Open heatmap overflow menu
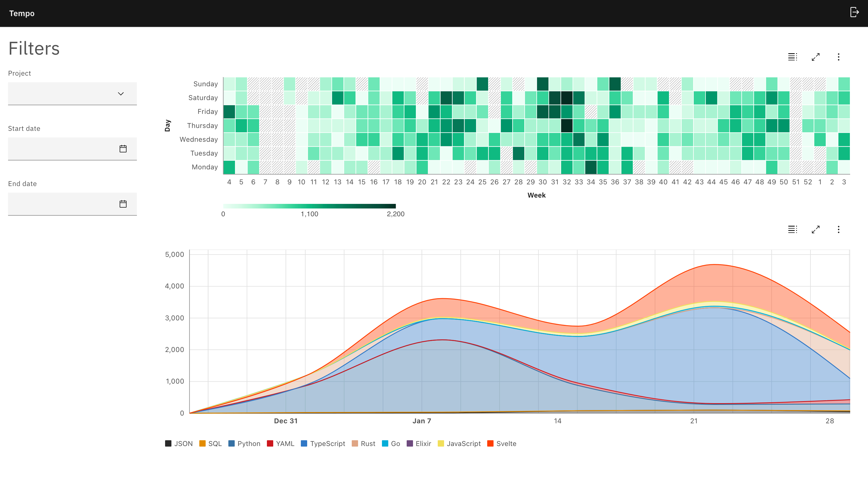 coord(838,57)
